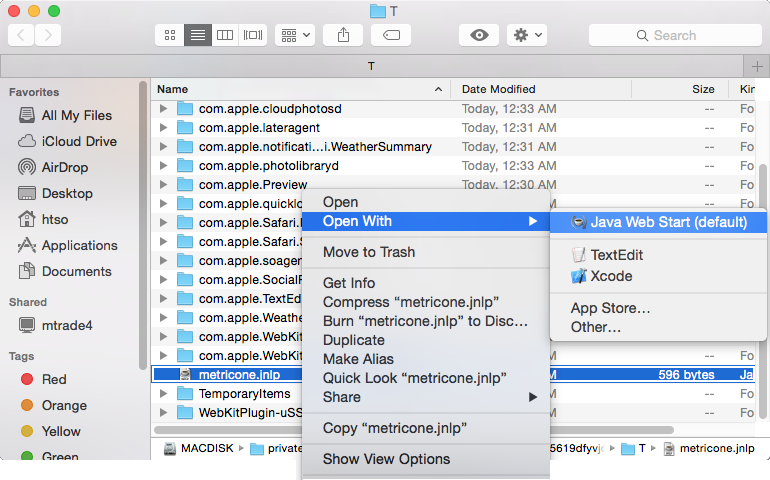
Task: Click the T folder in path bar
Action: (634, 449)
